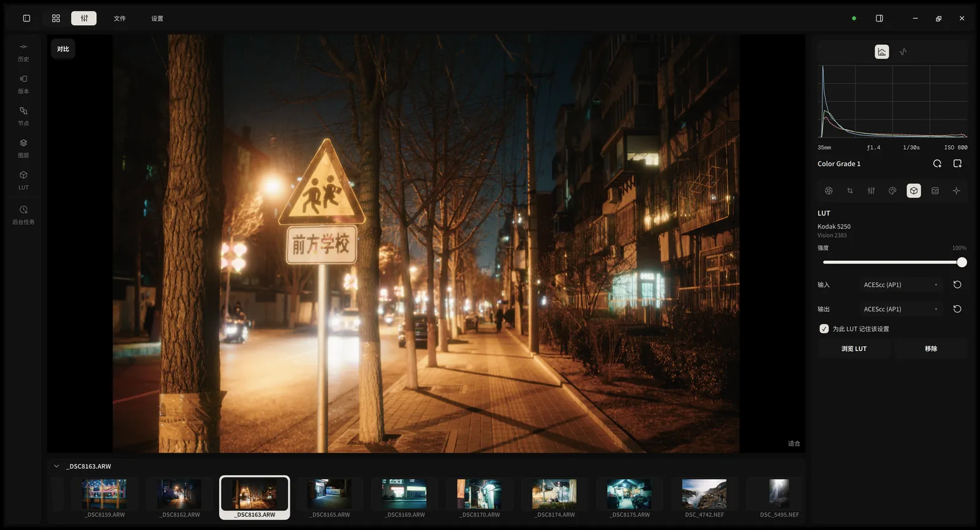Click the Color Grade 1 title
Screen dimensions: 980x530
pyautogui.click(x=839, y=164)
